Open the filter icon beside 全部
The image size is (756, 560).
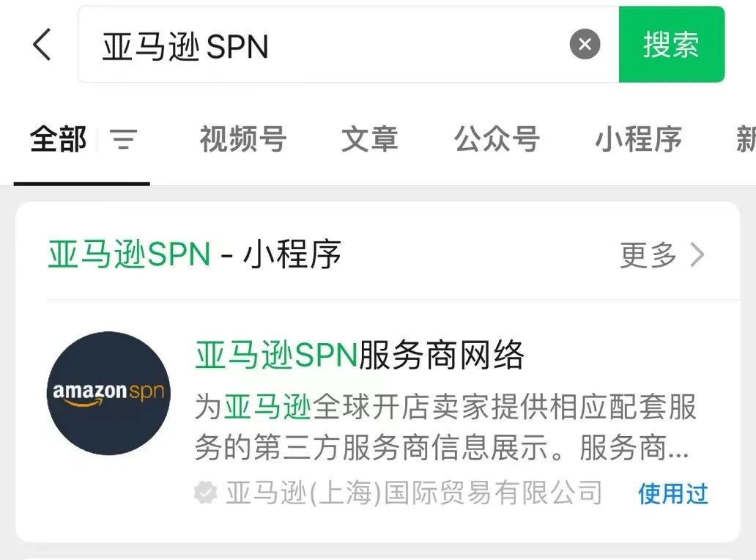[123, 139]
